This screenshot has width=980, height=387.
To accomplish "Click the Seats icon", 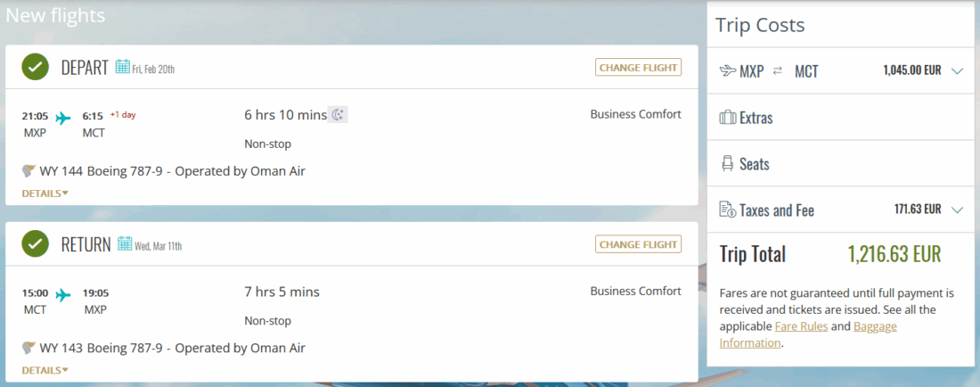I will coord(727,164).
